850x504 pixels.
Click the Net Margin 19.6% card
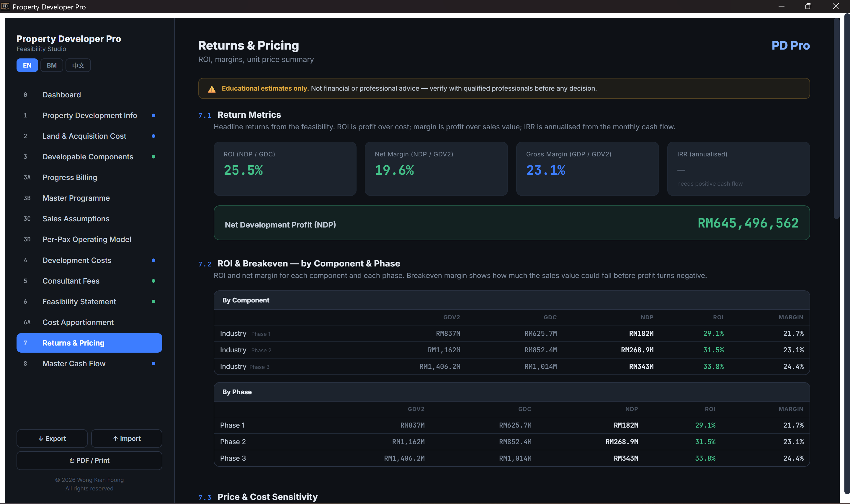point(436,169)
